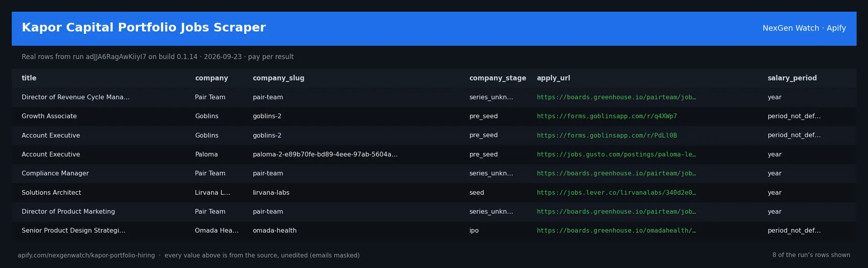Click the run adJJA6RagAwKiiyI7 build info line
This screenshot has height=268, width=868.
pyautogui.click(x=157, y=57)
